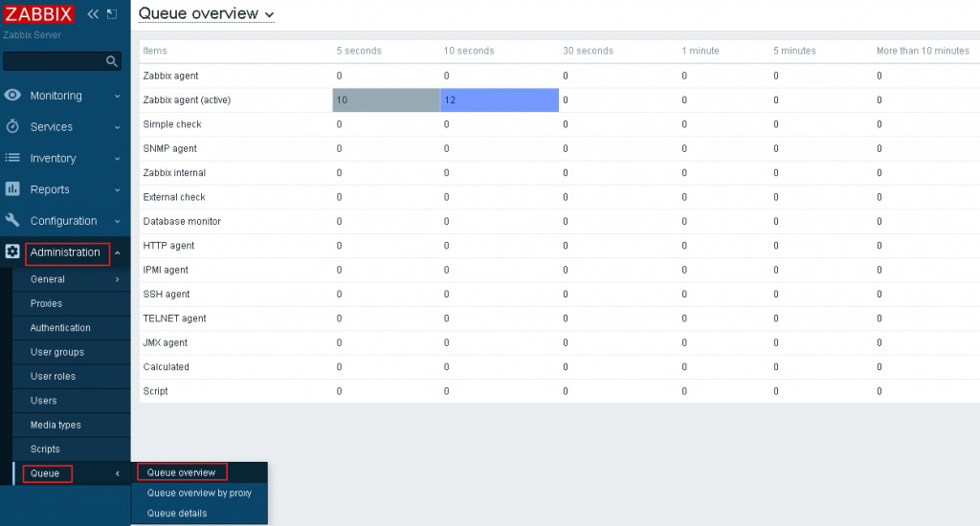Click the JMX agent row label
Viewport: 980px width, 526px height.
pos(165,343)
